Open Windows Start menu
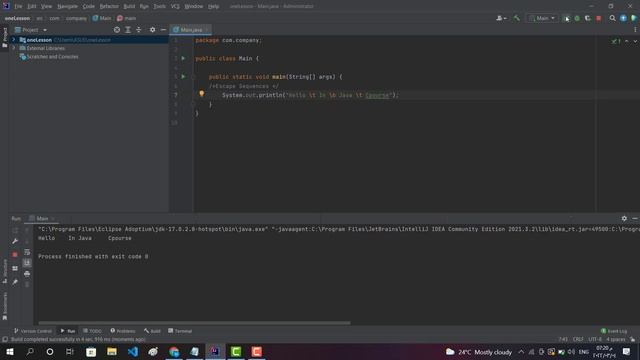This screenshot has height=360, width=640. pyautogui.click(x=9, y=351)
